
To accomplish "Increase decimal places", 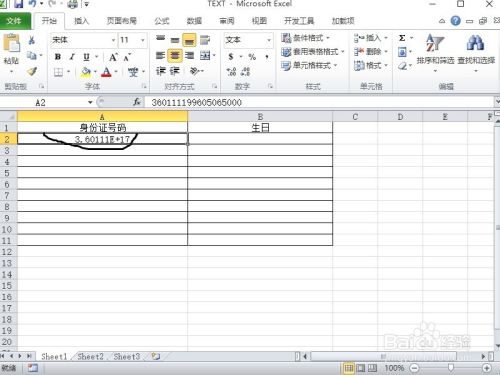I will point(231,71).
